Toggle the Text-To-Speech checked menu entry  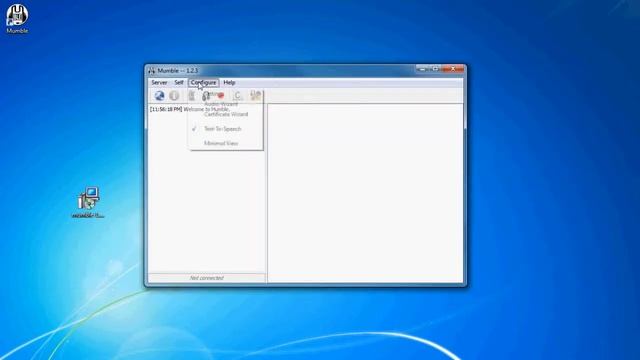click(226, 129)
